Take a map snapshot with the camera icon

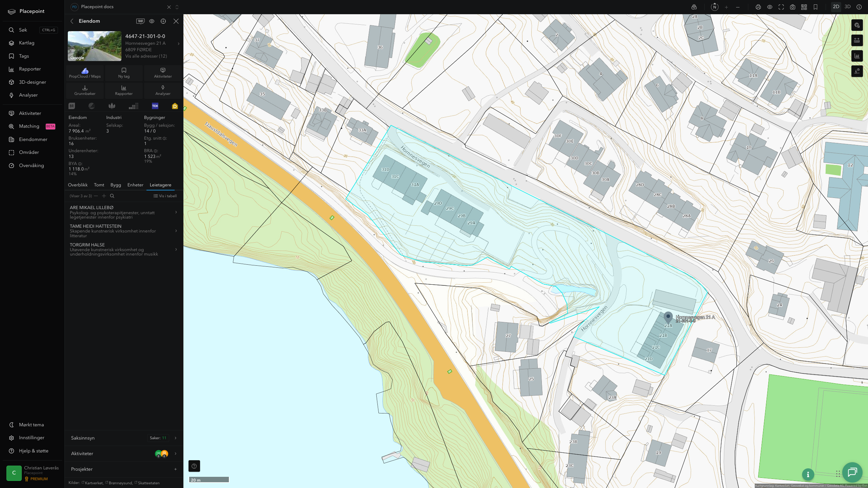pos(793,7)
